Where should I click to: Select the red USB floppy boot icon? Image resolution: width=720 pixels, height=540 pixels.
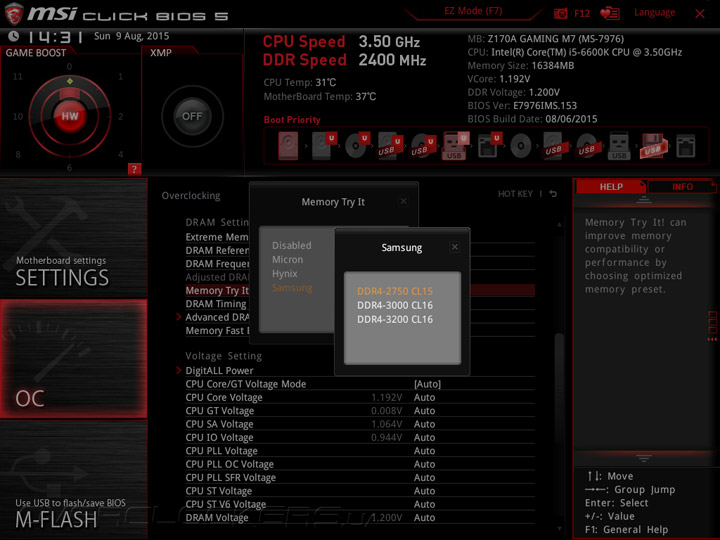click(653, 146)
